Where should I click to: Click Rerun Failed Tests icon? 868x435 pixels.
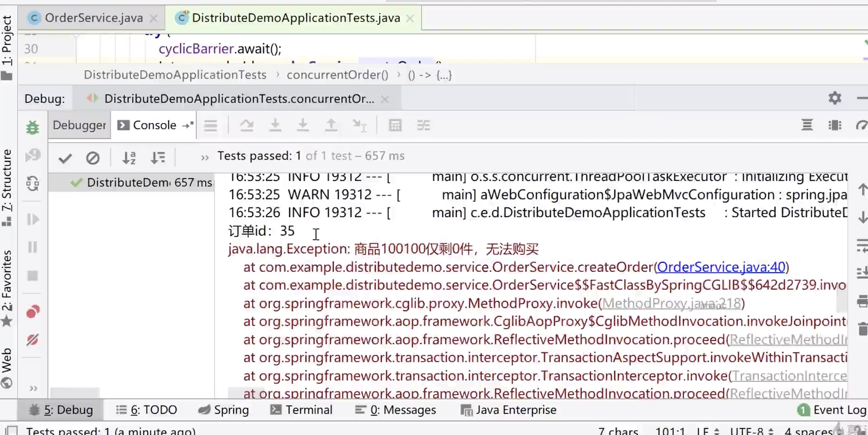[33, 155]
